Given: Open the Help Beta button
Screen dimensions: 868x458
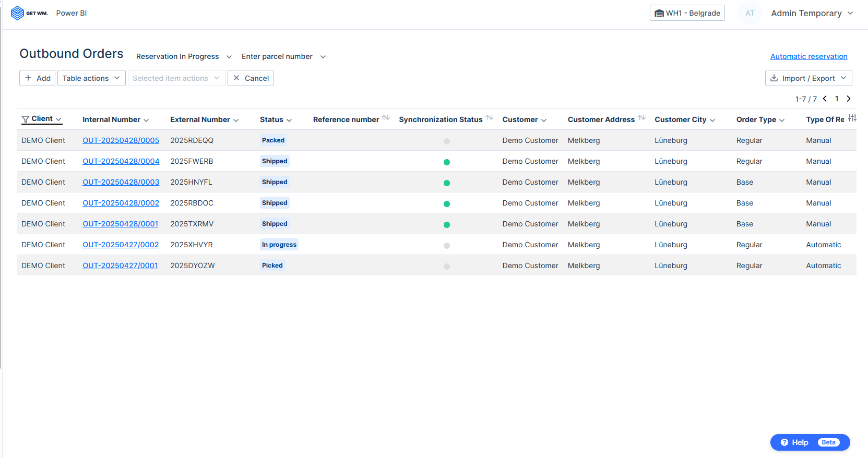Looking at the screenshot, I should (x=810, y=442).
